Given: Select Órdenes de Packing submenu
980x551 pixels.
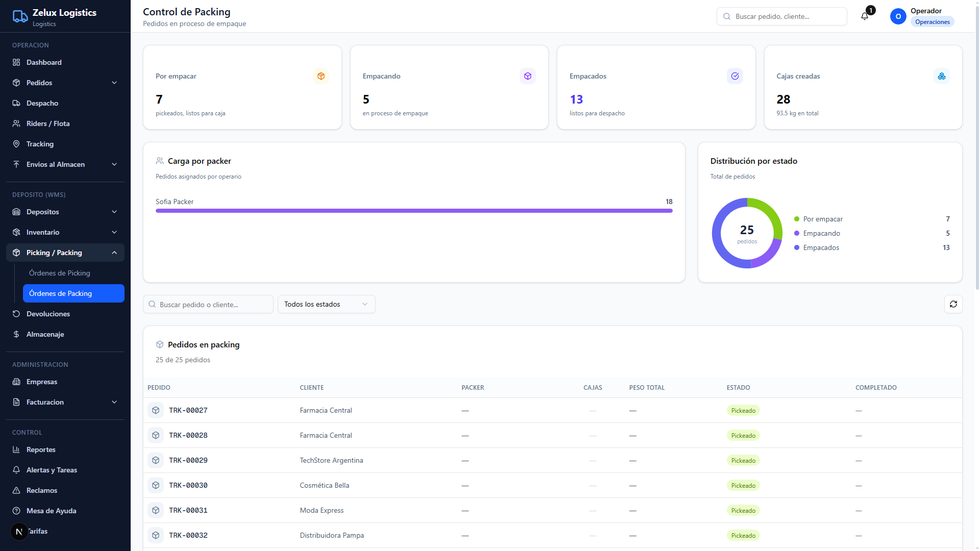Looking at the screenshot, I should point(73,293).
